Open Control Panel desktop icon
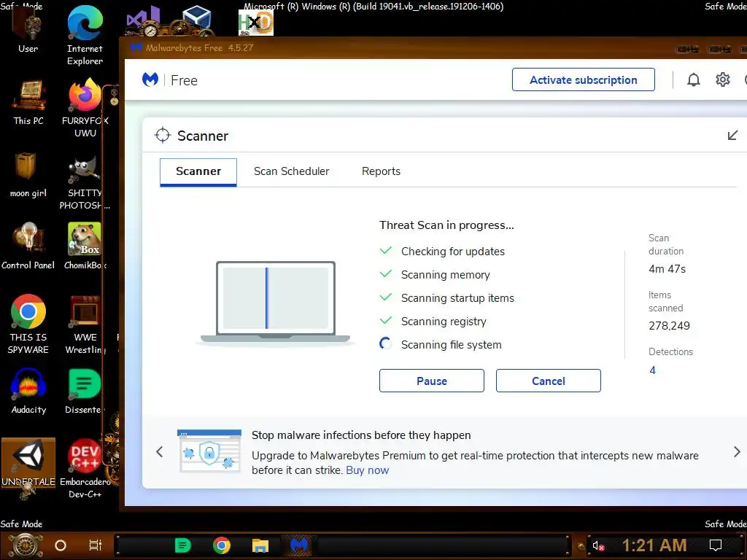 click(x=28, y=246)
